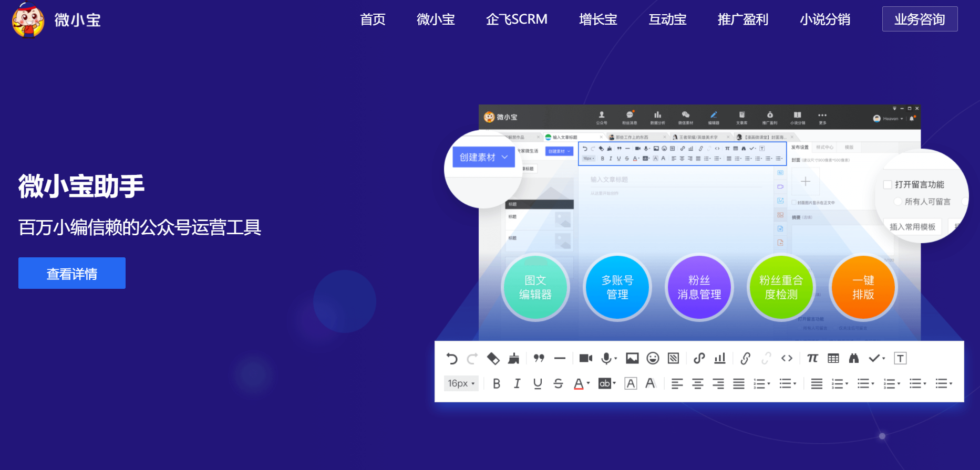Select the 所有人可留言 radio option
The height and width of the screenshot is (470, 980).
click(x=898, y=202)
